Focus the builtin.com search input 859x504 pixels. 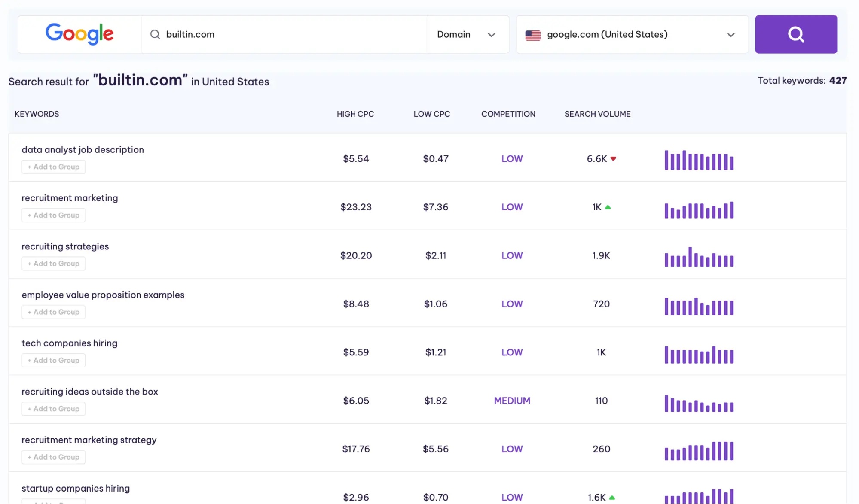[x=284, y=34]
